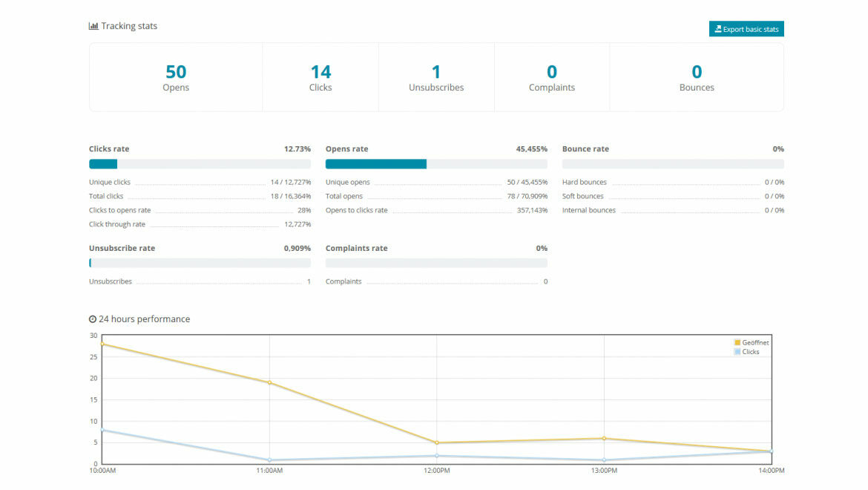Click the "0 / 0%" value for Soft bounces

tap(775, 196)
